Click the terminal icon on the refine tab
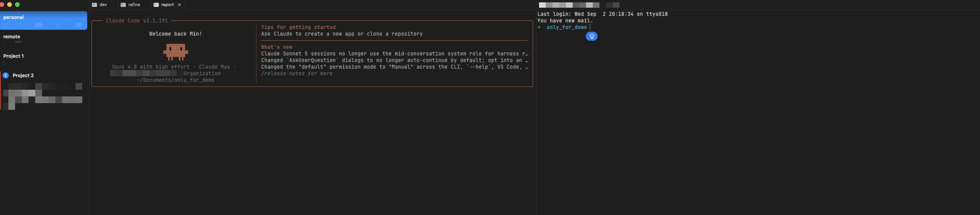 coord(123,5)
